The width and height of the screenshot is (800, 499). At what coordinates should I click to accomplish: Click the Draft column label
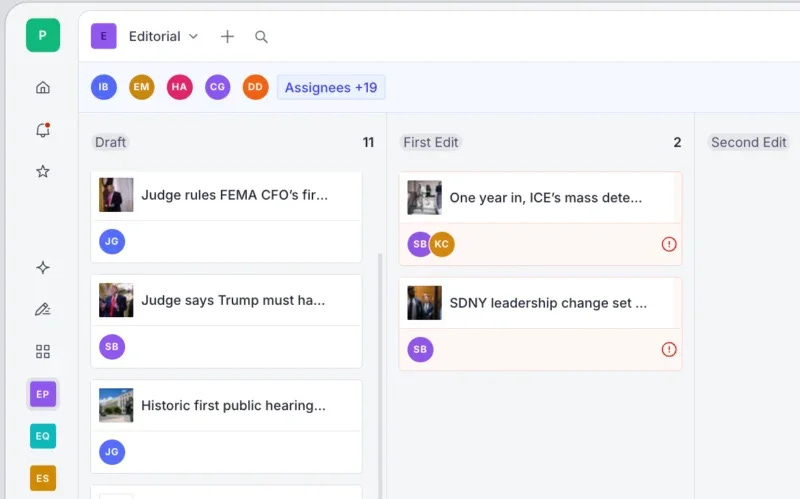pos(110,142)
